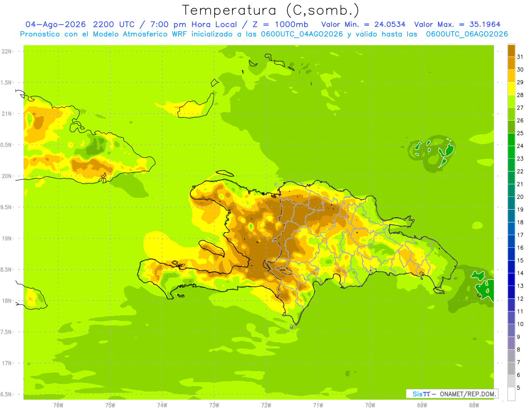Select the "70W" longitude axis label

(370, 405)
